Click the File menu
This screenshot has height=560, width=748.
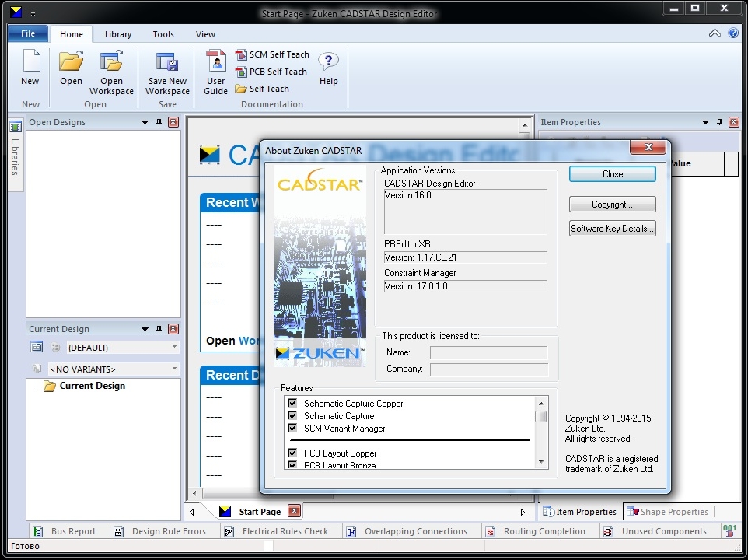pyautogui.click(x=28, y=33)
